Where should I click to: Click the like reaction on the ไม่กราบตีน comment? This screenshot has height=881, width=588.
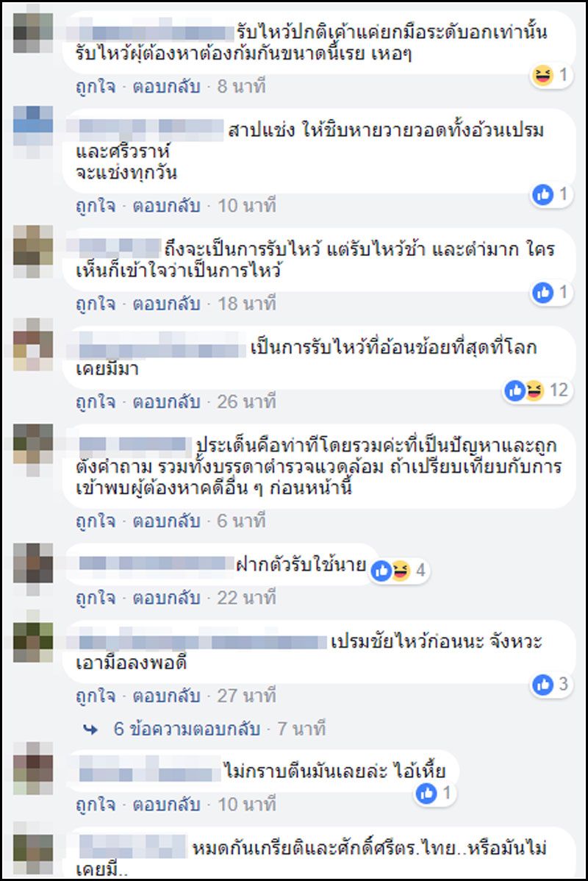(x=427, y=793)
